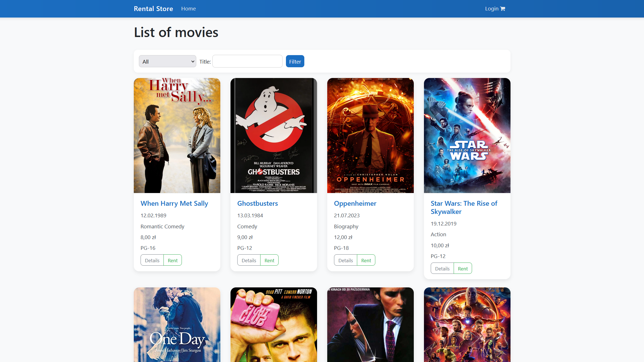View Details for When Harry Met Sally
This screenshot has width=644, height=362.
point(152,260)
